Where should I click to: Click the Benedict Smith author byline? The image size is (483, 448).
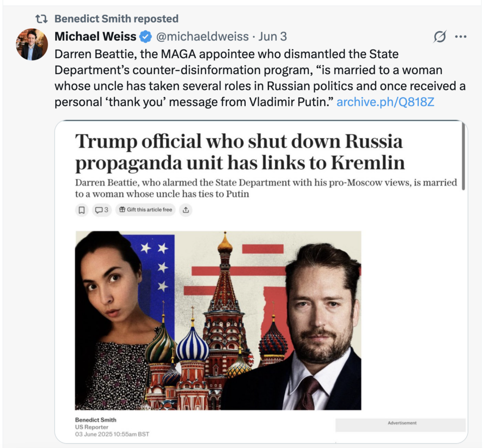click(96, 420)
